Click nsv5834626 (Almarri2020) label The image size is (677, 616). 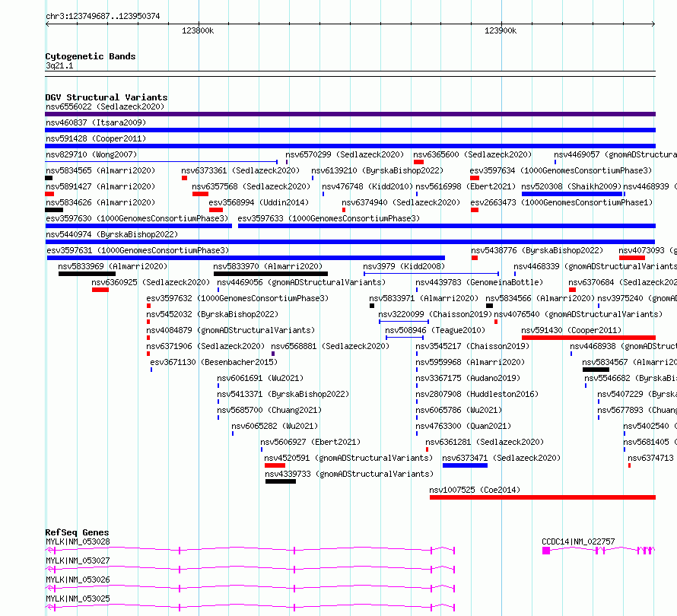[100, 202]
